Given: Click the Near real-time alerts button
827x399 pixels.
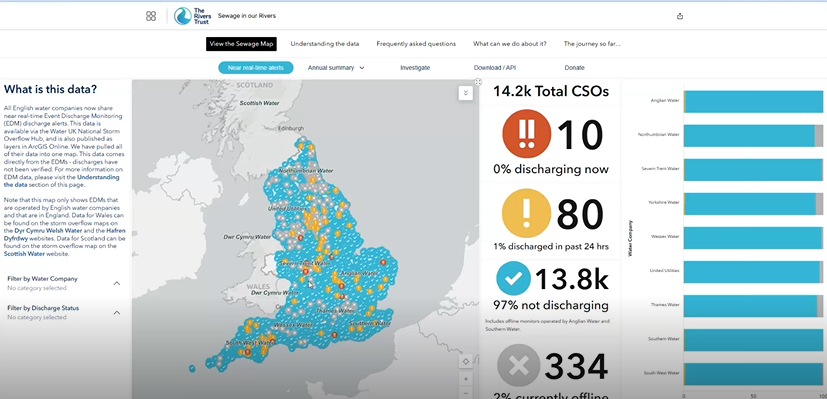Looking at the screenshot, I should 256,67.
